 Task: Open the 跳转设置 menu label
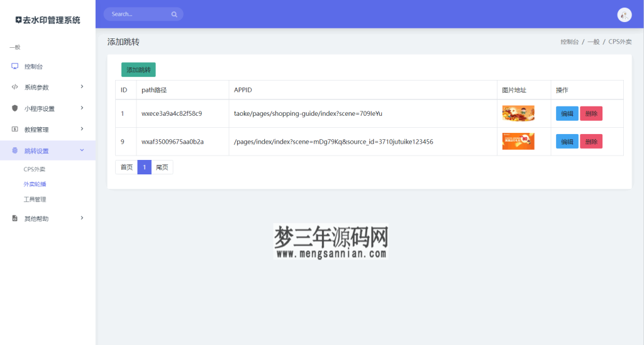36,151
